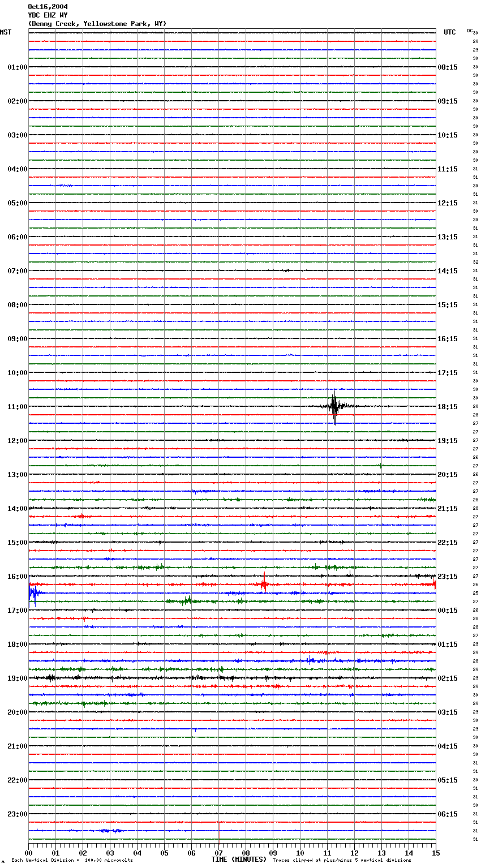Click the 08:15 UTC label

(x=448, y=67)
